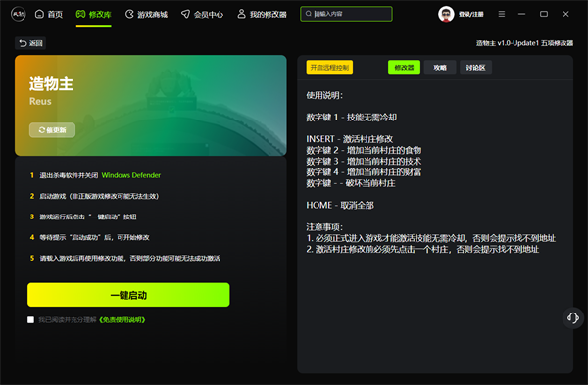588x385 pixels.
Task: Minimize the window
Action: coord(521,14)
